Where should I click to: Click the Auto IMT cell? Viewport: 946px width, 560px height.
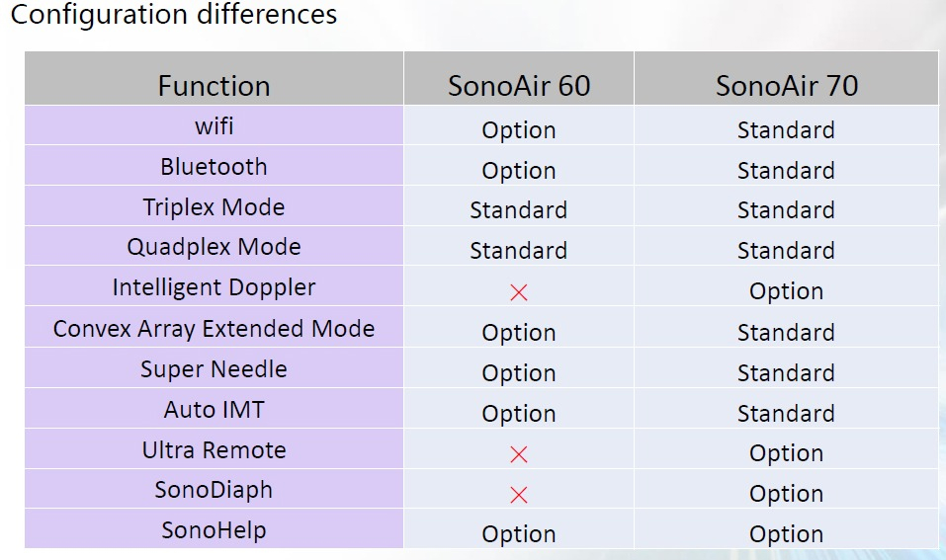[214, 409]
